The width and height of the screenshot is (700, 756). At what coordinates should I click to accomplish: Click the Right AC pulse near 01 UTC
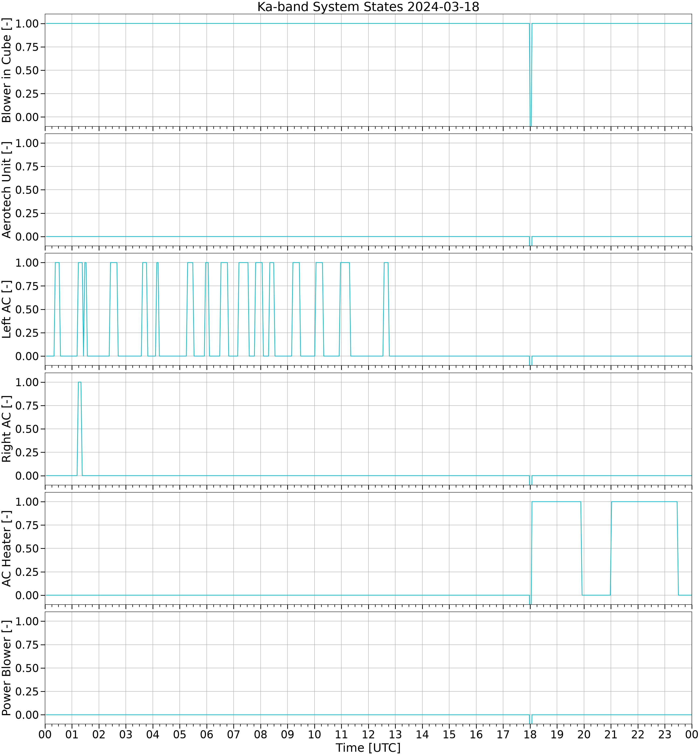(x=80, y=429)
